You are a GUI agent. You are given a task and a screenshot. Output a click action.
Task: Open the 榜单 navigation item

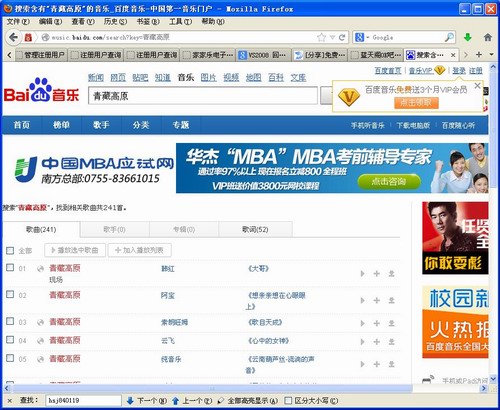click(61, 125)
